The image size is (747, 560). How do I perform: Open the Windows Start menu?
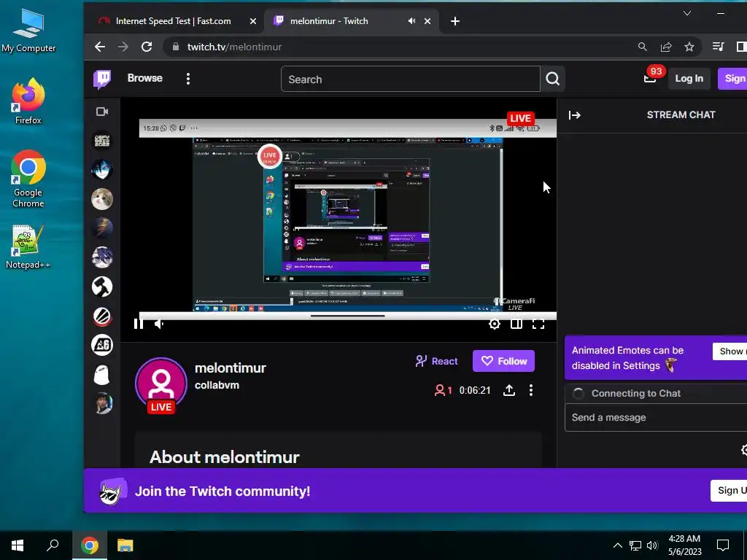[18, 545]
